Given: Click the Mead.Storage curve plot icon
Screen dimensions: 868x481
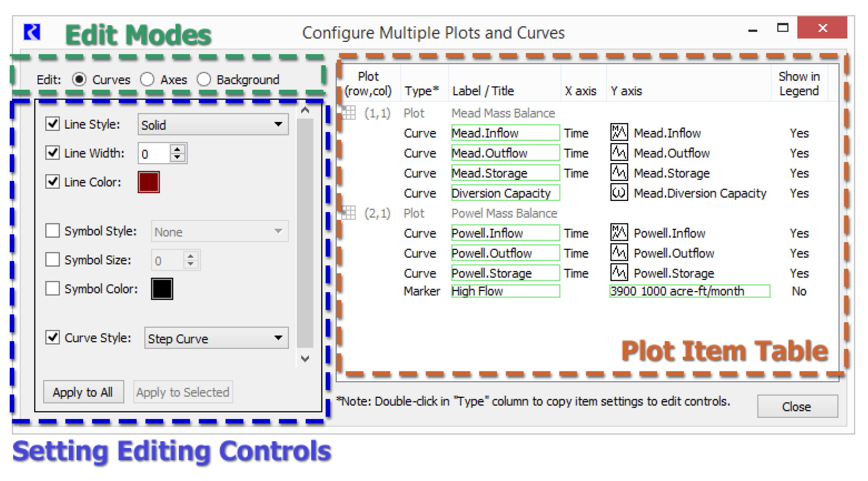Looking at the screenshot, I should point(618,173).
